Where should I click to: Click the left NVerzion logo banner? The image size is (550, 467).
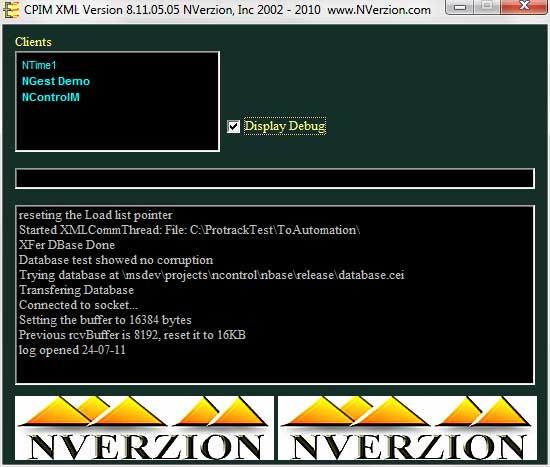144,428
